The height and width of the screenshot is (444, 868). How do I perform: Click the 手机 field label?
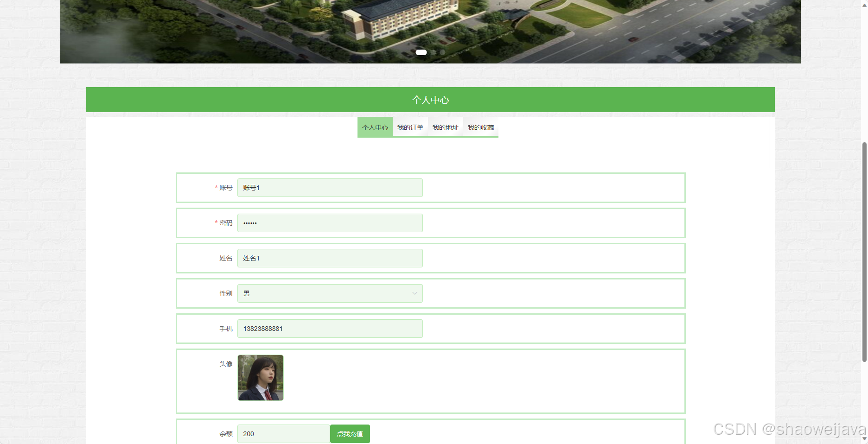pos(226,329)
